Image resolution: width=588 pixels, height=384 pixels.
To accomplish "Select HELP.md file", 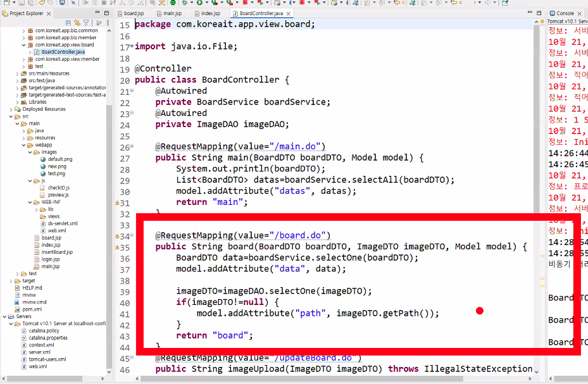I will tap(28, 288).
